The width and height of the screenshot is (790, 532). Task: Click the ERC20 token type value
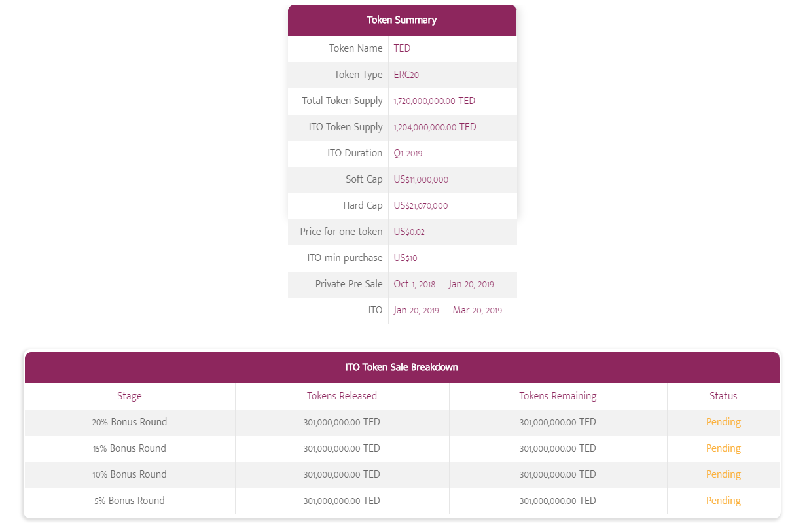point(406,75)
